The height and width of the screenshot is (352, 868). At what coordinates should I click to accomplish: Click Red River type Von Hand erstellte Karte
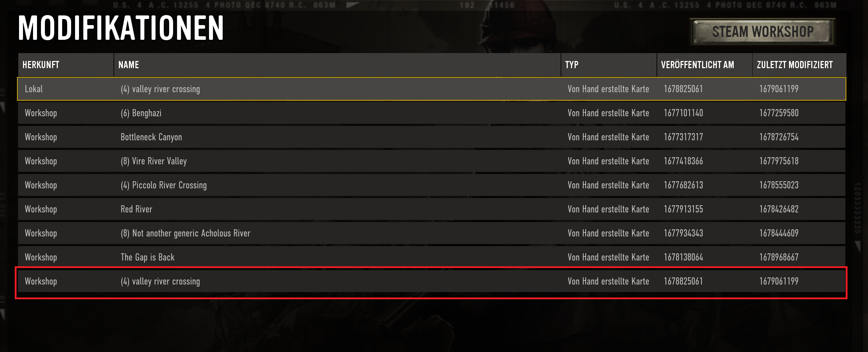(x=608, y=209)
